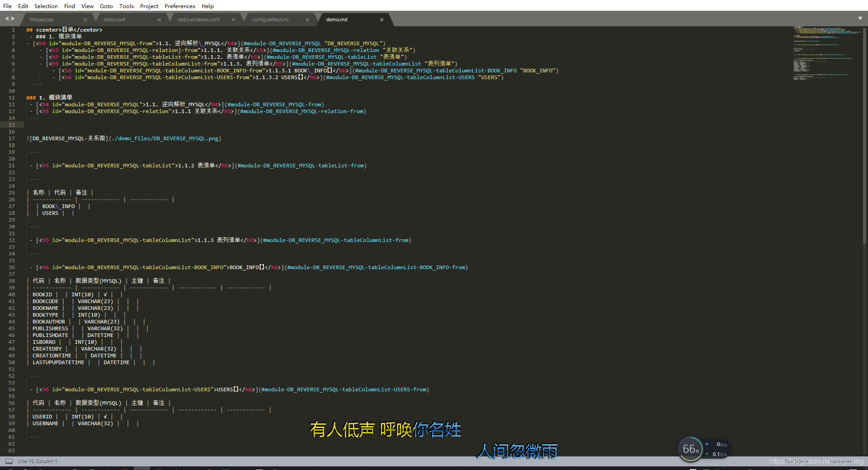Screen dimensions: 868x470
Task: Click line number 1 in gutter
Action: [x=13, y=30]
